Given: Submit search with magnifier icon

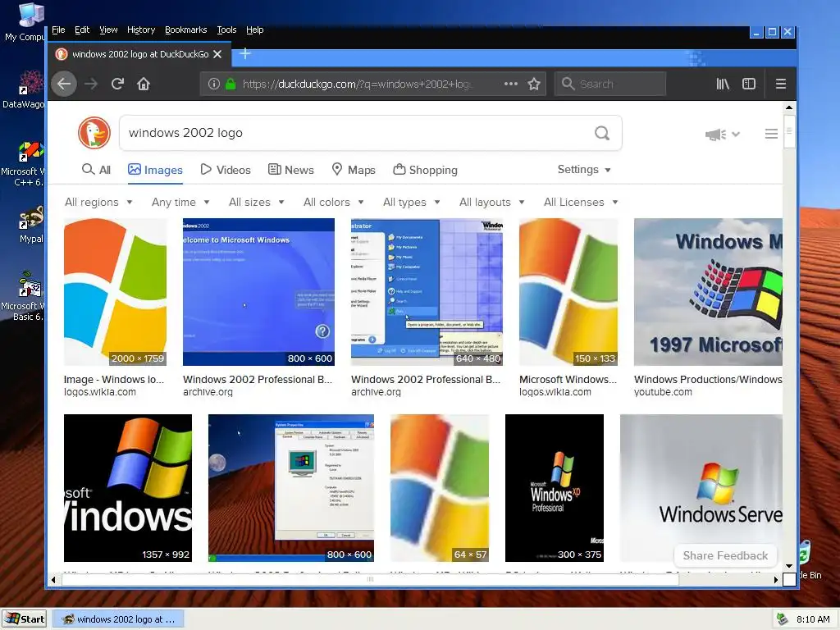Looking at the screenshot, I should [602, 133].
